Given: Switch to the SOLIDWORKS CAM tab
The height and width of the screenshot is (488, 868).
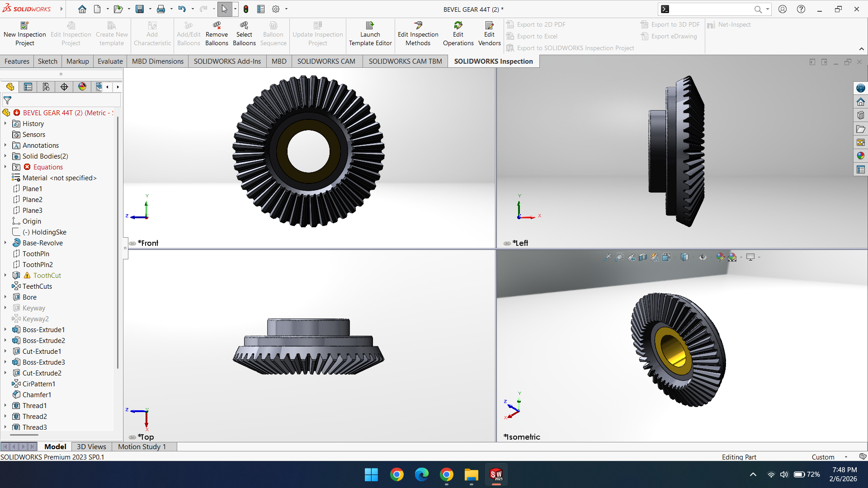Looking at the screenshot, I should tap(326, 61).
